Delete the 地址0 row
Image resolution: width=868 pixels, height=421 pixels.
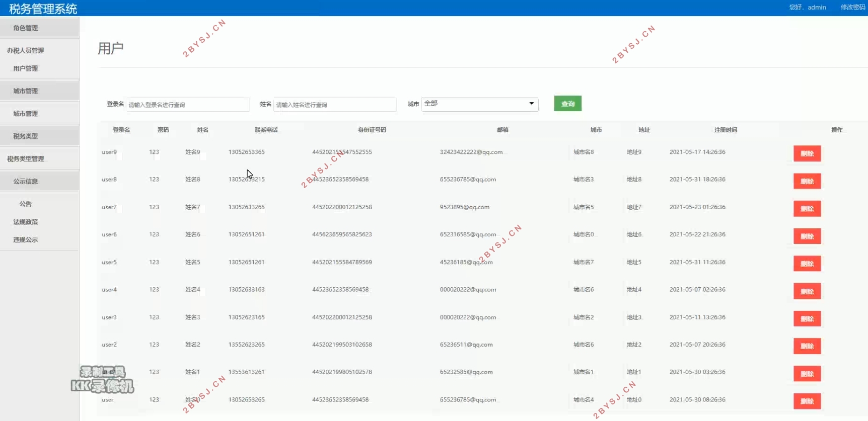tap(807, 401)
